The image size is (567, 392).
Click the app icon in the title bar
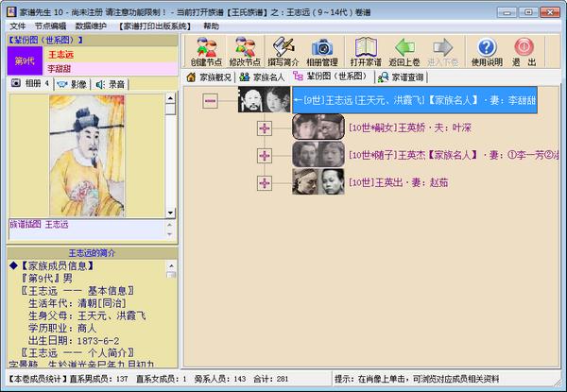(x=11, y=12)
